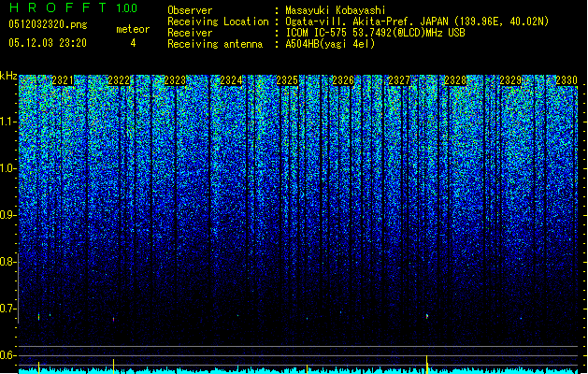Viewport: 588px width, 374px height.
Task: Click the 2324 time marker
Action: tap(231, 80)
